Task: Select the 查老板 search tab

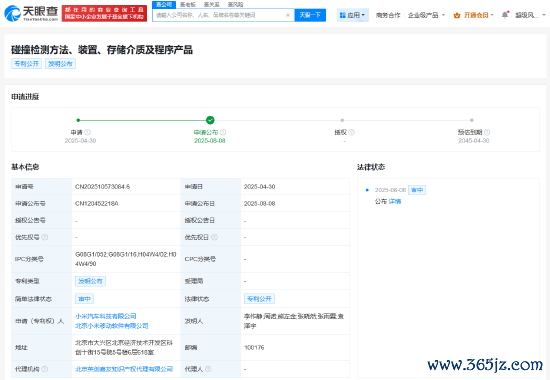Action: pyautogui.click(x=188, y=5)
